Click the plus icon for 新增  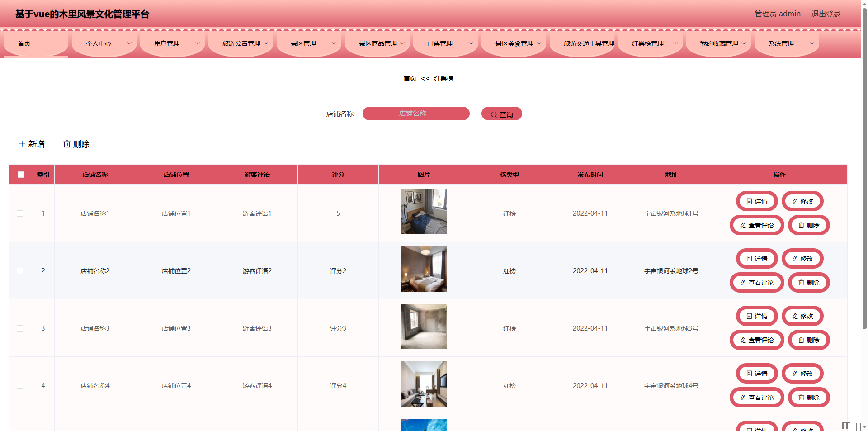[x=22, y=144]
